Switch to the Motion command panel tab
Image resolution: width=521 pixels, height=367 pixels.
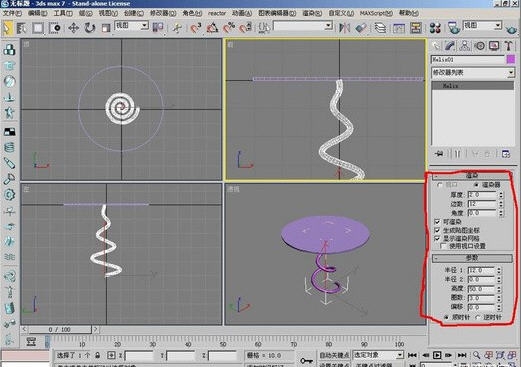point(479,46)
